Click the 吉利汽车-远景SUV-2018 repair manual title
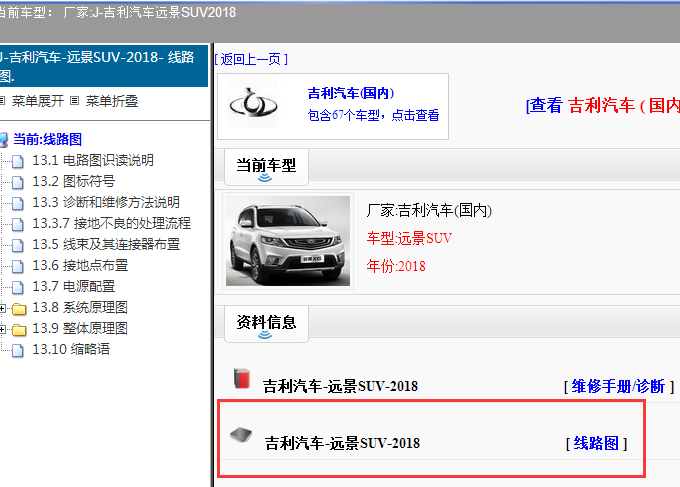The width and height of the screenshot is (680, 487). tap(340, 386)
